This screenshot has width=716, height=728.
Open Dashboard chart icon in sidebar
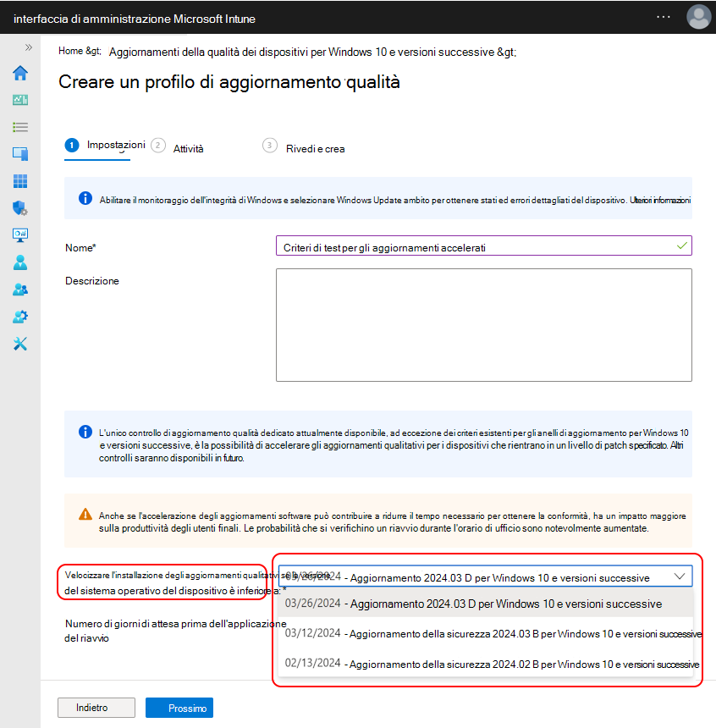[x=20, y=100]
